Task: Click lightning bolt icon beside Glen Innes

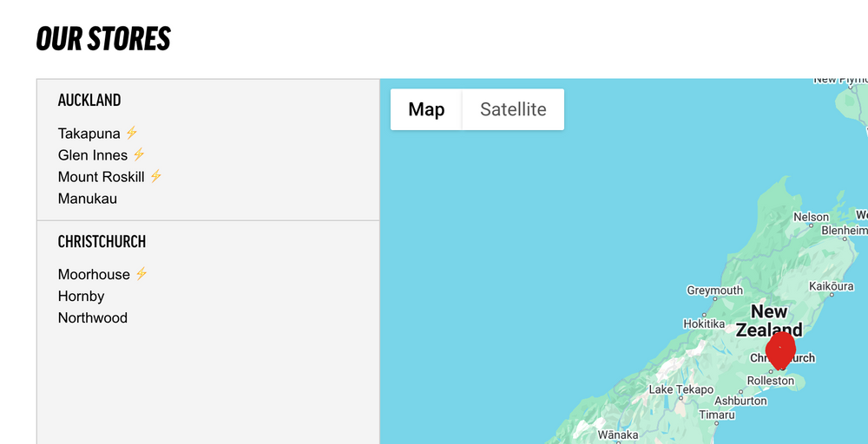Action: (139, 155)
